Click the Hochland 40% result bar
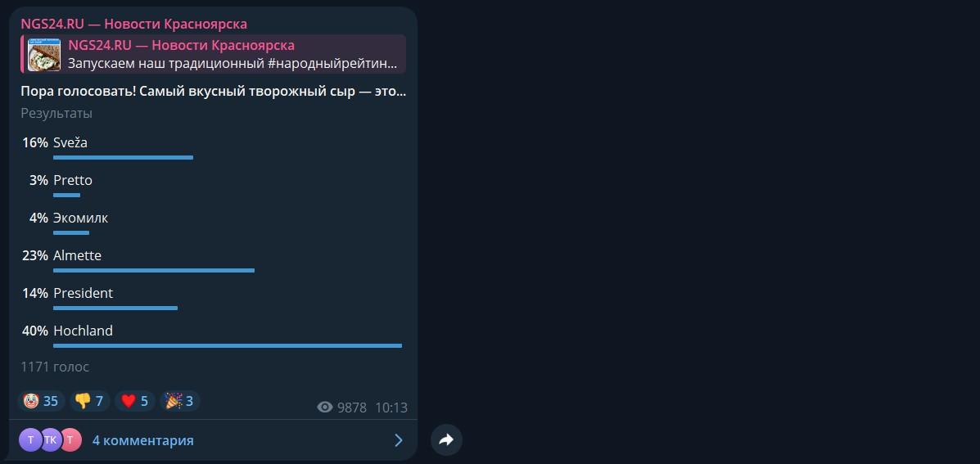The image size is (980, 464). pos(228,345)
